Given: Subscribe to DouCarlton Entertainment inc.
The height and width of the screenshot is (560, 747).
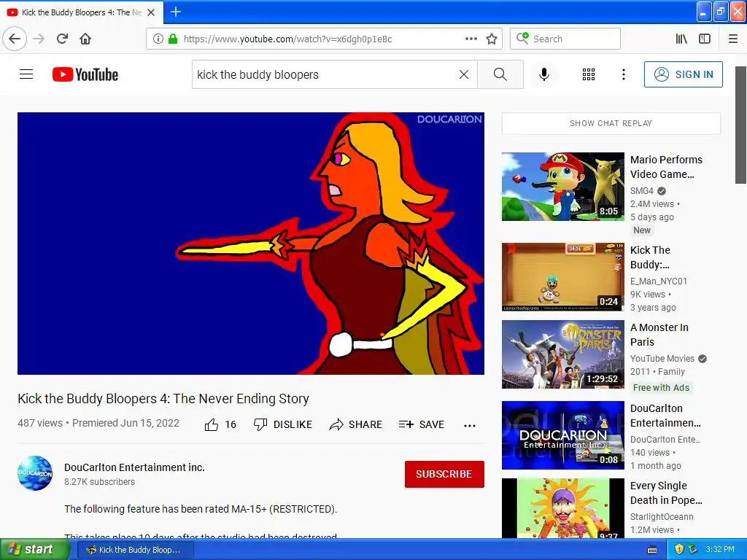Looking at the screenshot, I should click(x=444, y=474).
